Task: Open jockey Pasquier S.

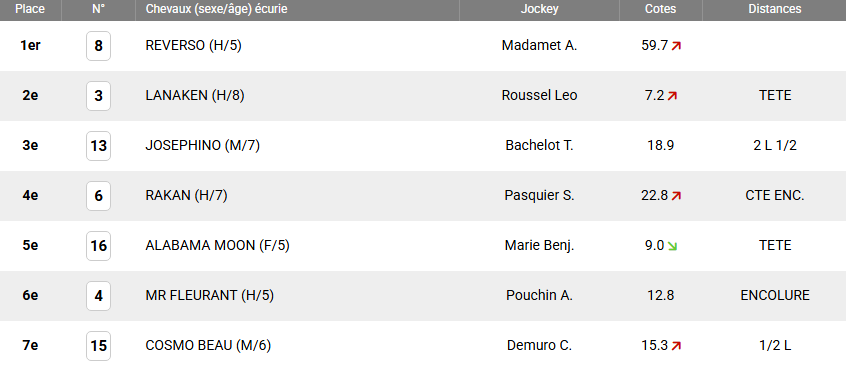Action: (x=539, y=196)
